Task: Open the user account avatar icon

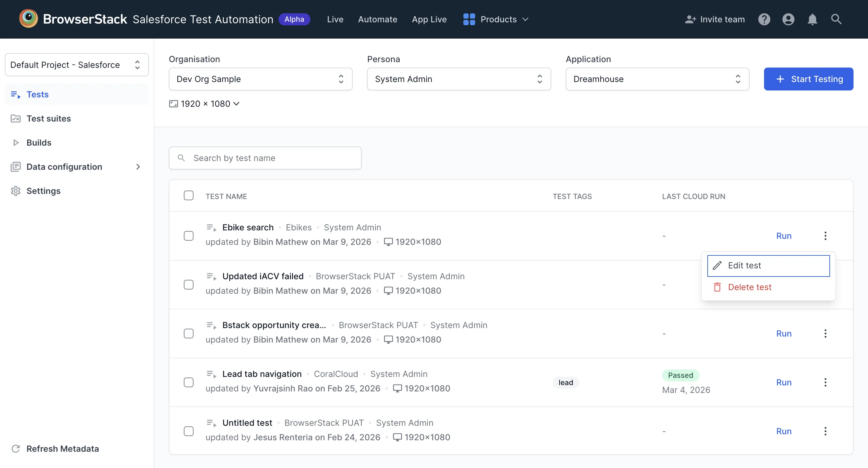Action: [x=788, y=19]
